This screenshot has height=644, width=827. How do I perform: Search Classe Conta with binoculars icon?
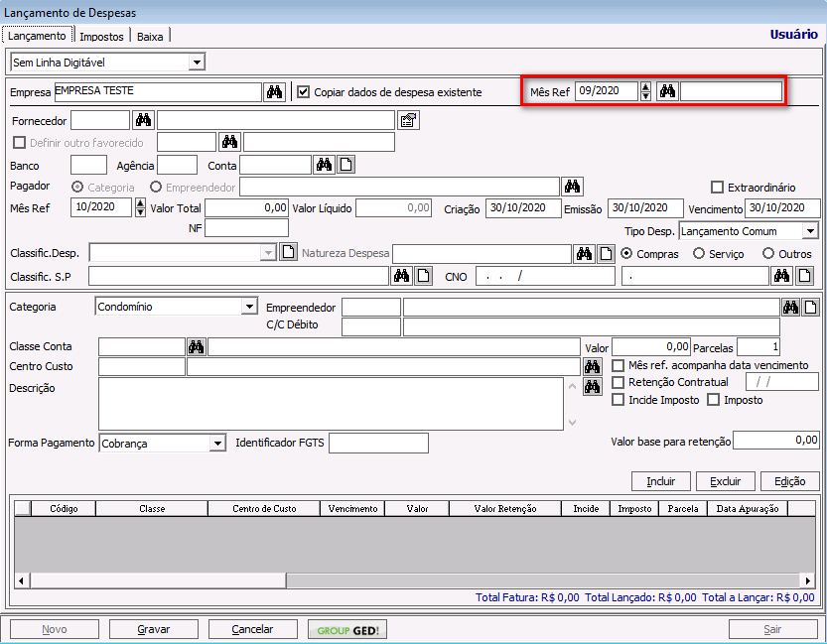(x=197, y=346)
